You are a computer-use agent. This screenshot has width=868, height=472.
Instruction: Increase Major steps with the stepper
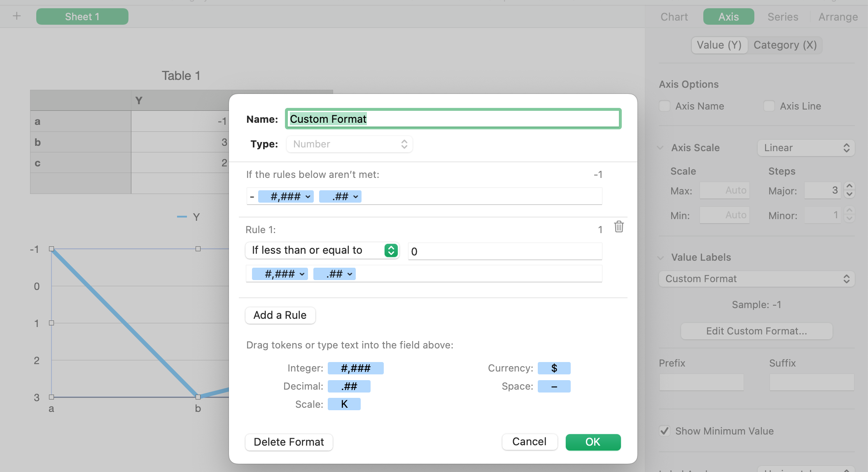849,187
